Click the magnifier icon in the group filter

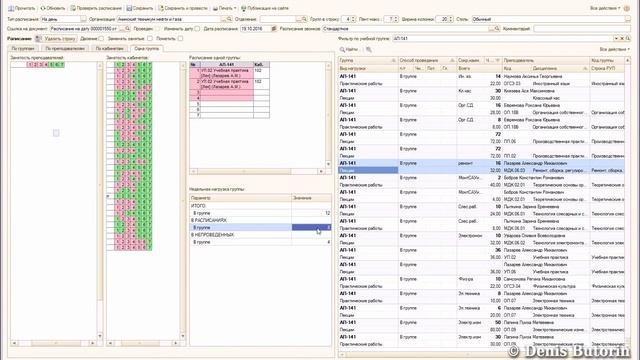point(628,39)
